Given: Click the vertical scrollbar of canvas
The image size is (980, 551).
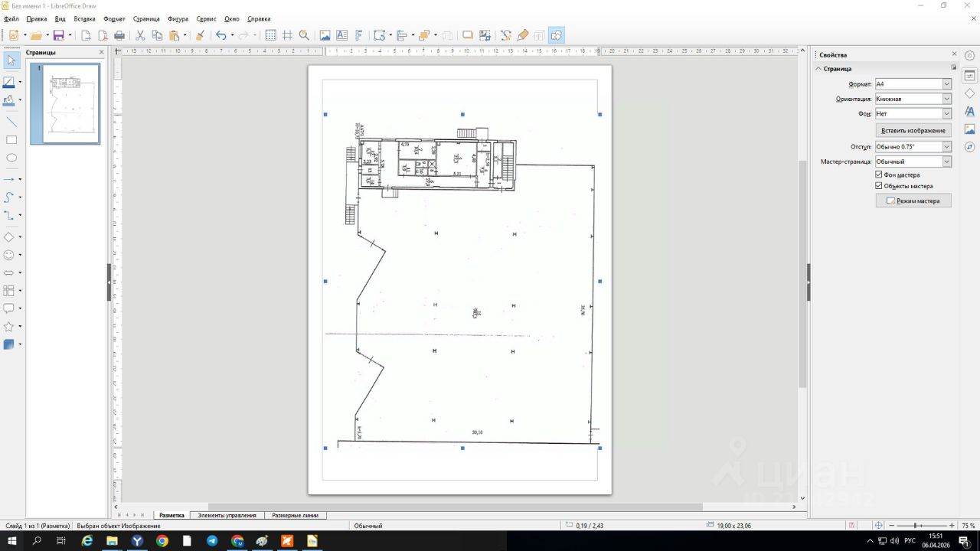Looking at the screenshot, I should point(802,273).
